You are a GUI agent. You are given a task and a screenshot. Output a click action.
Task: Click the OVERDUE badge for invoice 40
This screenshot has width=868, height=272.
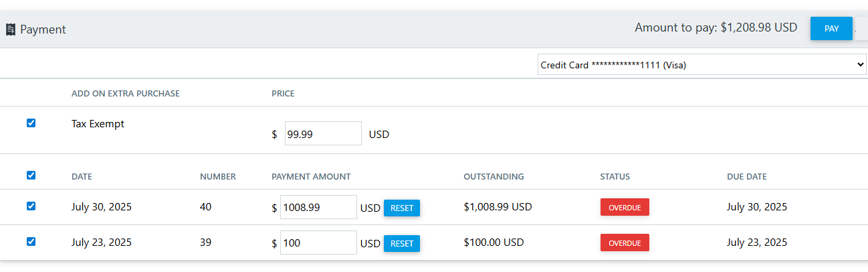[625, 208]
